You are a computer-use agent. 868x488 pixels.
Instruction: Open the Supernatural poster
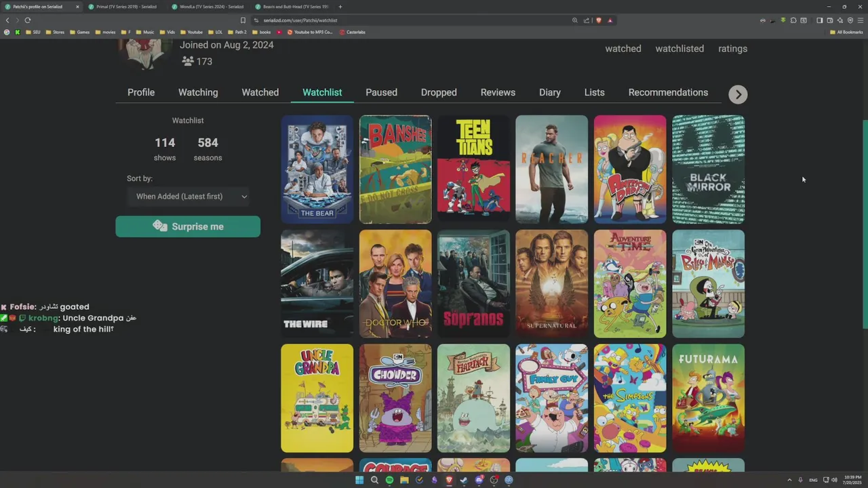pyautogui.click(x=551, y=283)
